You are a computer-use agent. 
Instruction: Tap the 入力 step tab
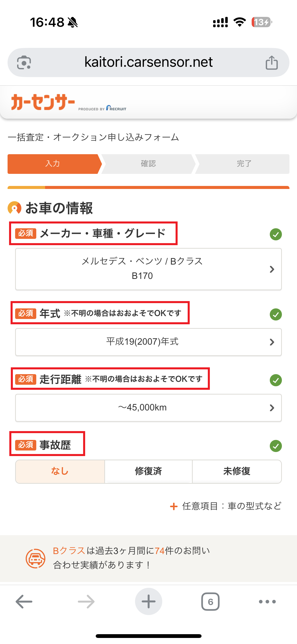(53, 164)
